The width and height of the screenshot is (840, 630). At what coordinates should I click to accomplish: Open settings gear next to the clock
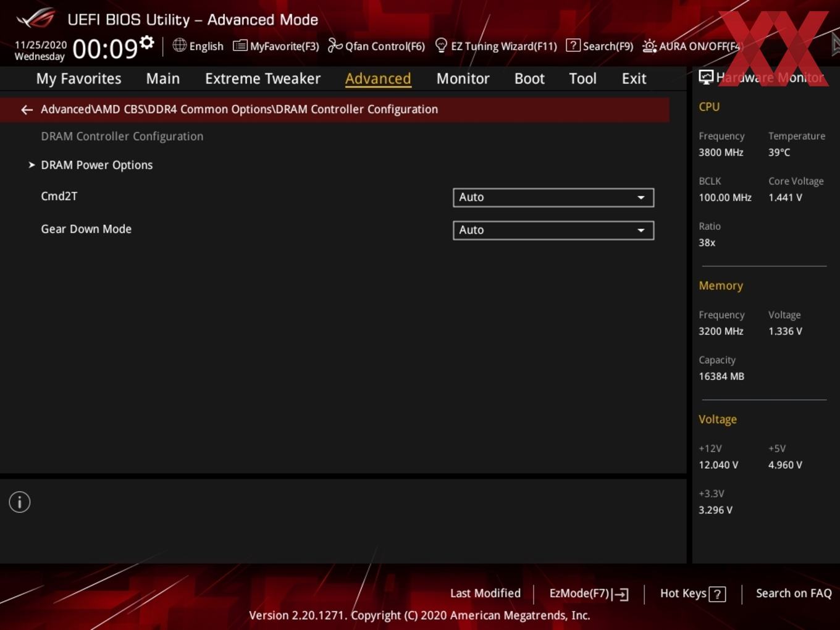(x=147, y=42)
